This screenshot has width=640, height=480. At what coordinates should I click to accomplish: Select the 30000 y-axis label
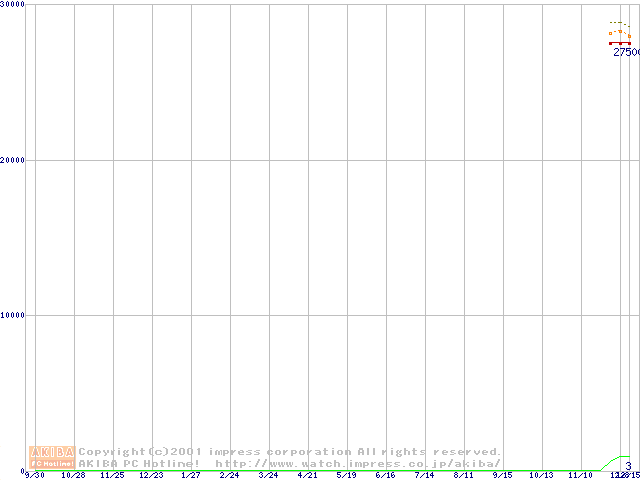[x=13, y=5]
